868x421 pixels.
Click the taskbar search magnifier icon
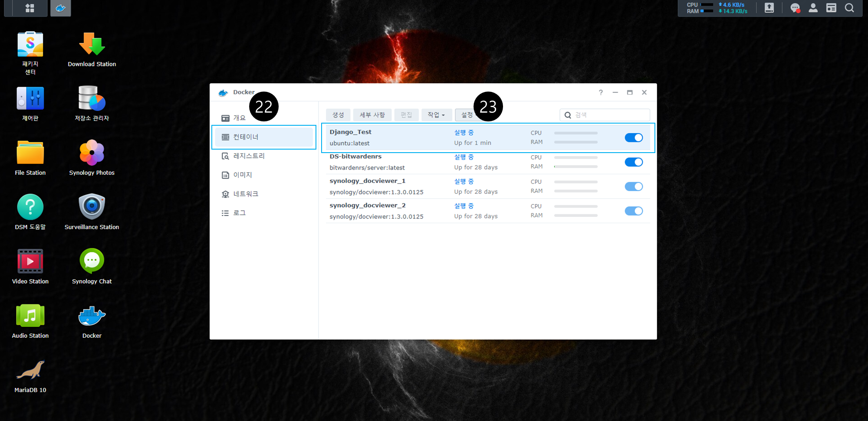click(x=849, y=8)
